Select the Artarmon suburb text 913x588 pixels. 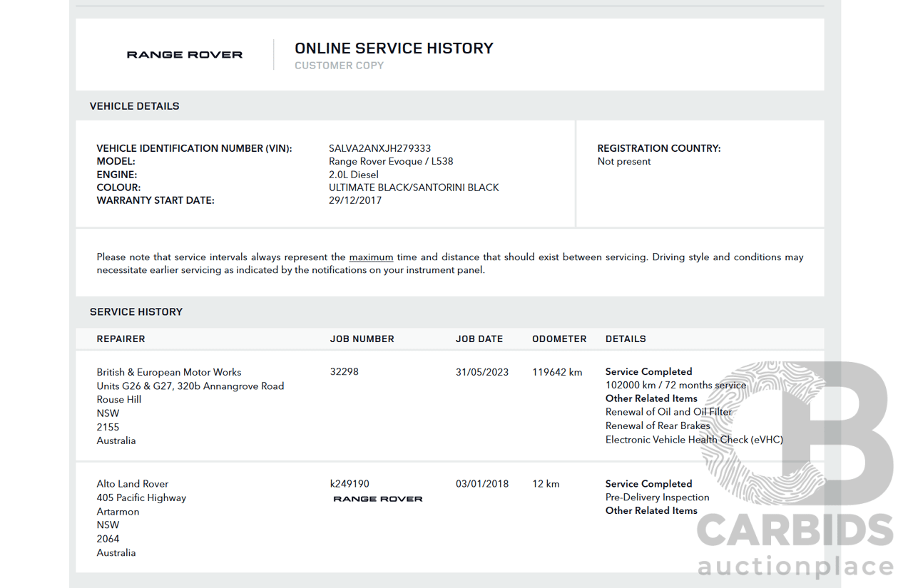[118, 512]
